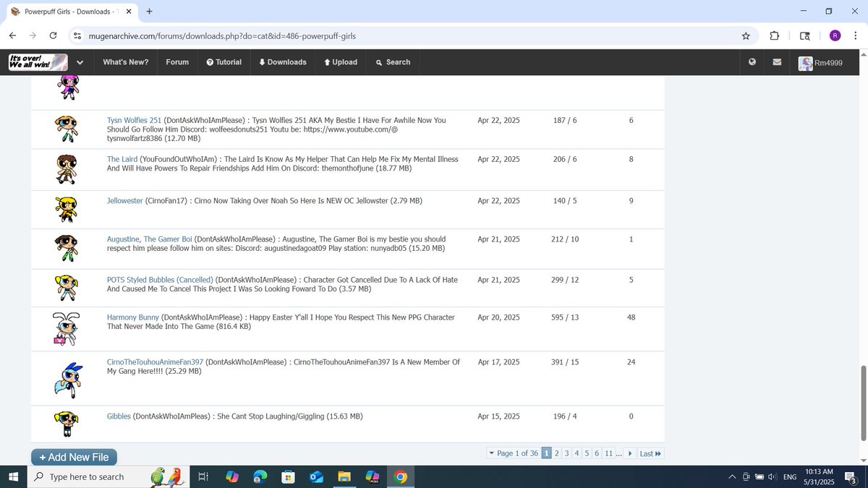Expand the chevron beside the site logo
Viewport: 868px width, 488px height.
pyautogui.click(x=80, y=62)
